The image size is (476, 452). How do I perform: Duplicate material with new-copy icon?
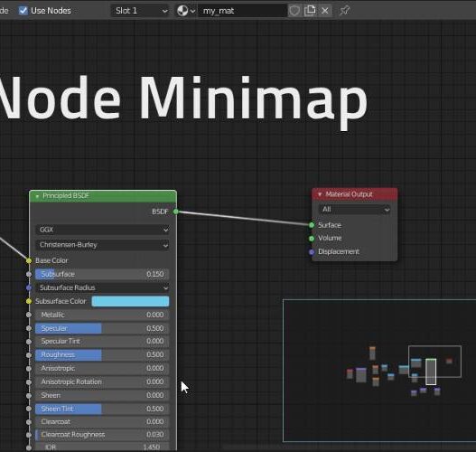(310, 11)
